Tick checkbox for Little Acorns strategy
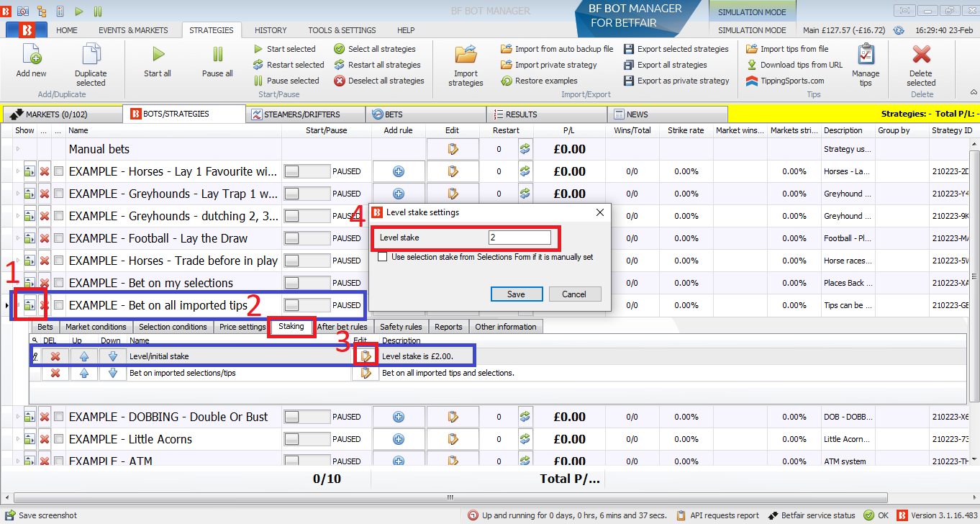 coord(59,440)
